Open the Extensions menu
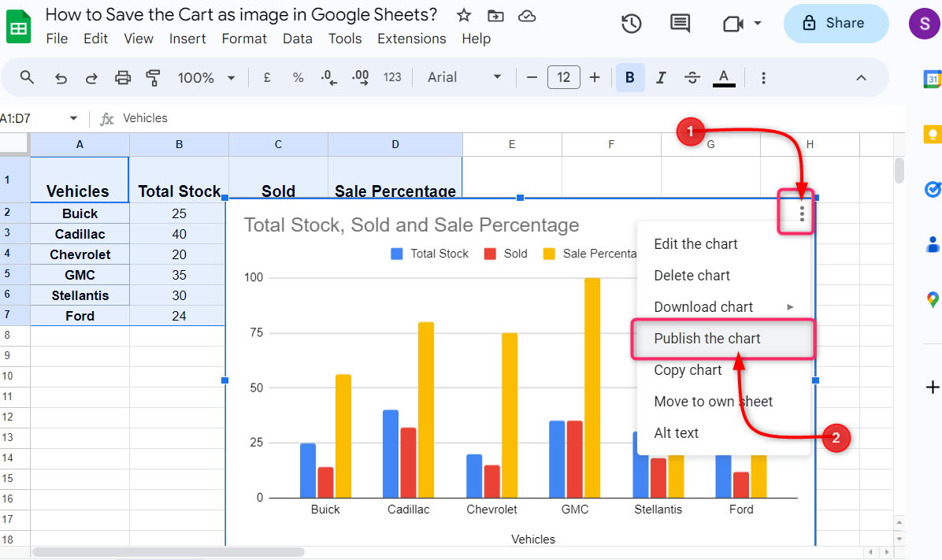Viewport: 942px width, 560px height. click(x=411, y=39)
